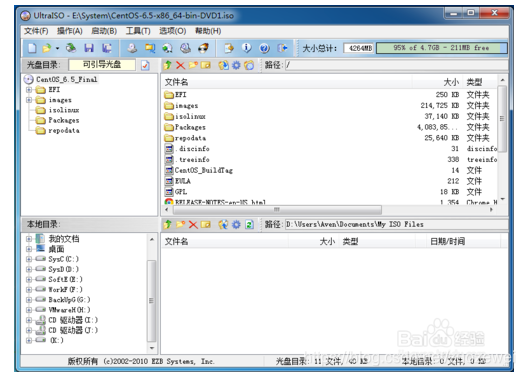Click New folder icon in disc toolbar

click(x=193, y=65)
